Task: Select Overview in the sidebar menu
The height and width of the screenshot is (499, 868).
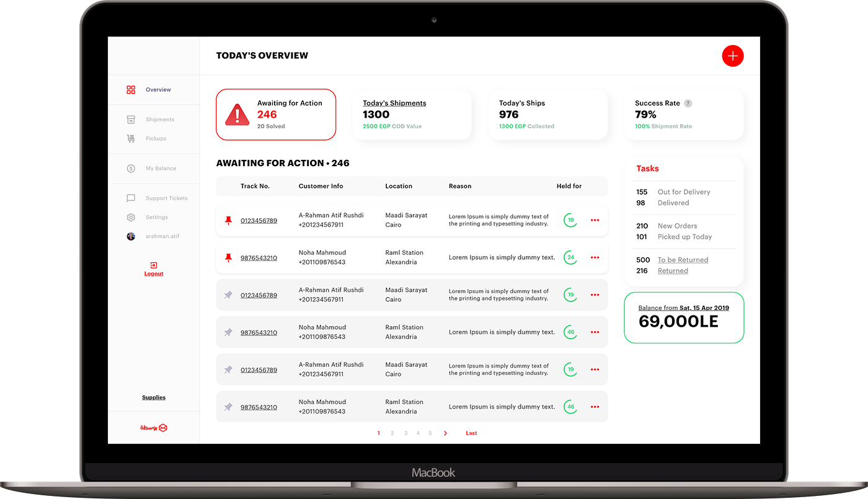Action: [157, 89]
